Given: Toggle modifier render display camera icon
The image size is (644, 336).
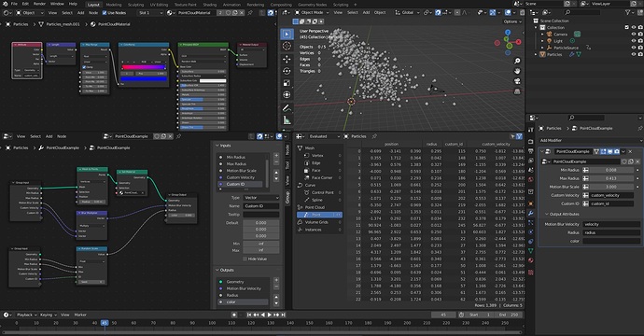Looking at the screenshot, I should pyautogui.click(x=617, y=151).
